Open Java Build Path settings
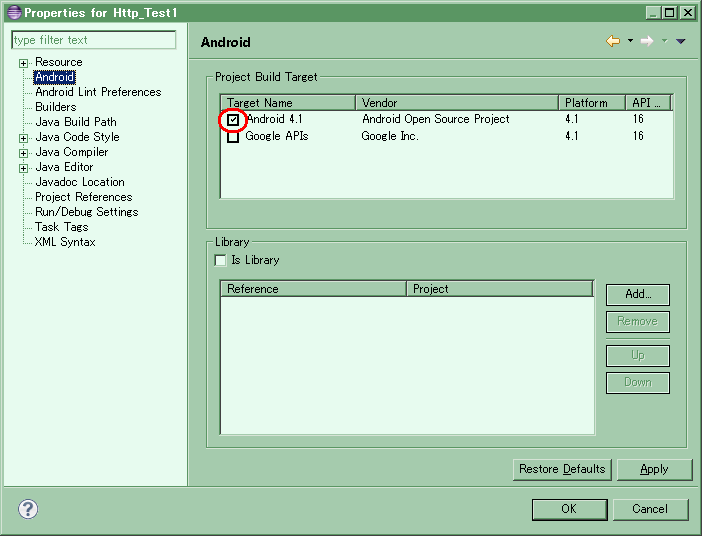The height and width of the screenshot is (536, 702). 76,122
